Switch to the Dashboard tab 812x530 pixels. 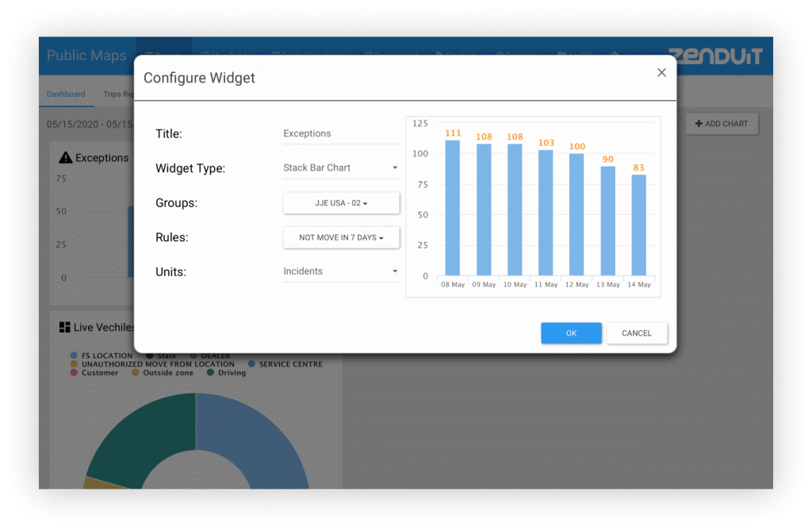click(66, 94)
